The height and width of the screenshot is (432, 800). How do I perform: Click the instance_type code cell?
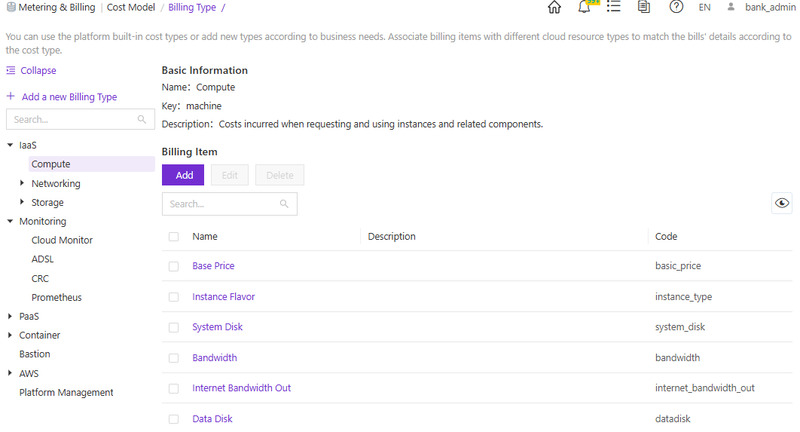coord(683,296)
